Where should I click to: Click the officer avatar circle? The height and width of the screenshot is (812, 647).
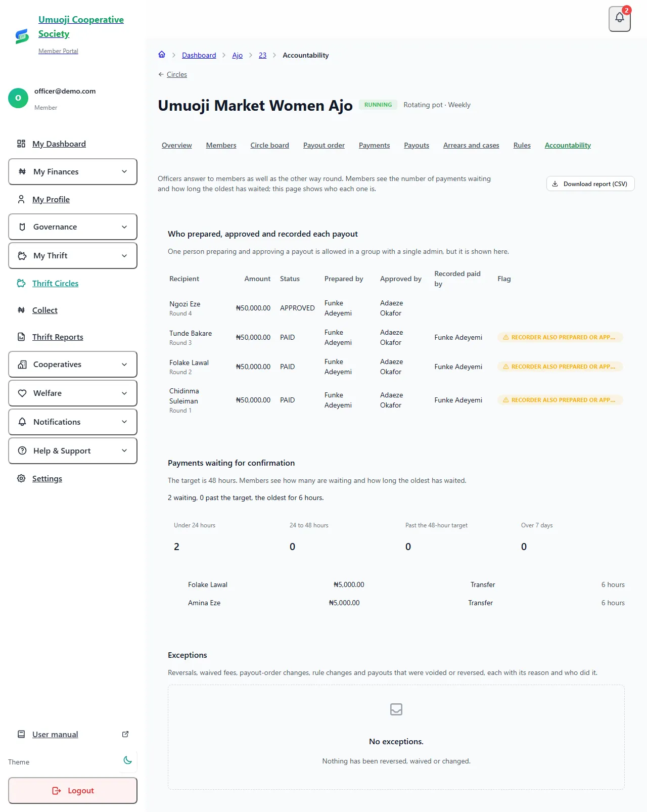pyautogui.click(x=18, y=98)
